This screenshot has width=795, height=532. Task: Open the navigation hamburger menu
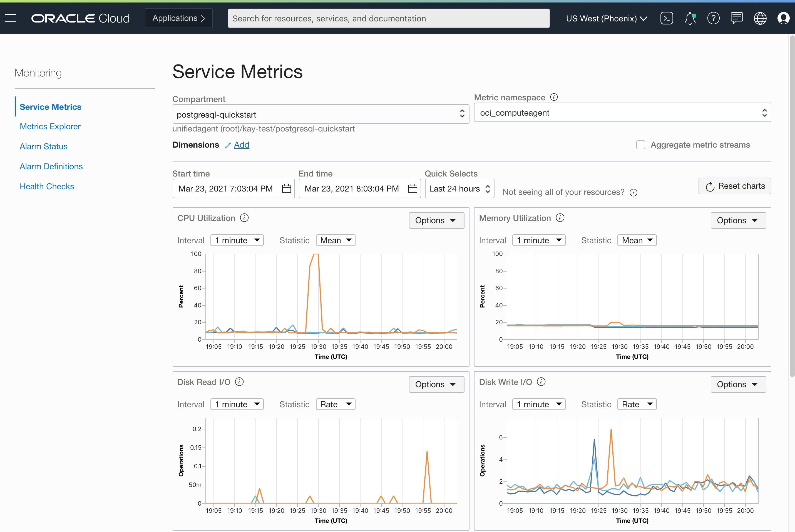point(11,18)
